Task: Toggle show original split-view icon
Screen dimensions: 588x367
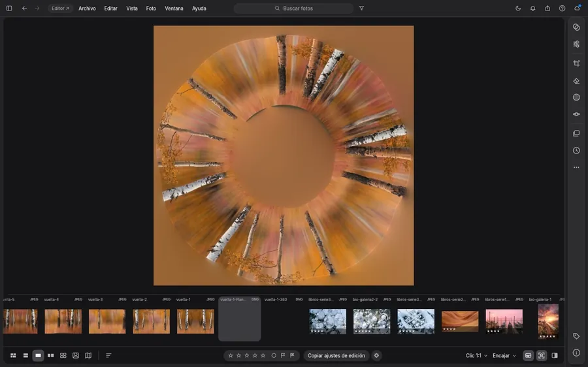Action: (x=555, y=355)
